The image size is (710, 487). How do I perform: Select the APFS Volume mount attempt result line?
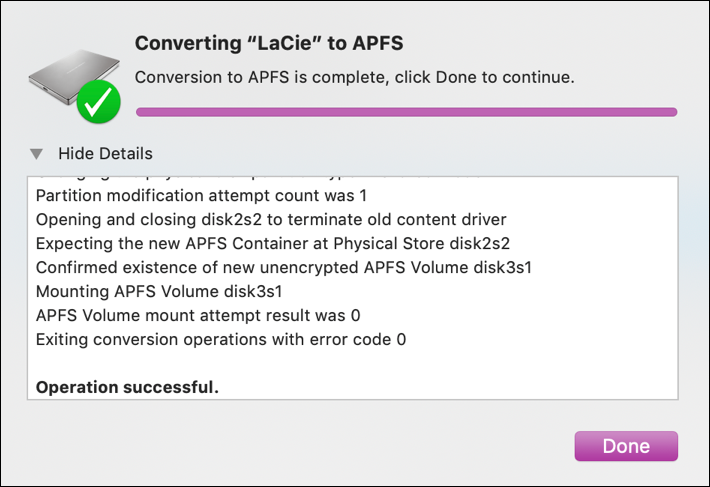point(196,315)
